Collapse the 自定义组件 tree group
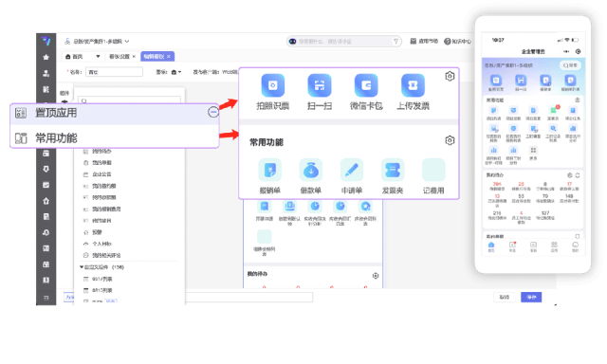This screenshot has height=364, width=607. 82,267
